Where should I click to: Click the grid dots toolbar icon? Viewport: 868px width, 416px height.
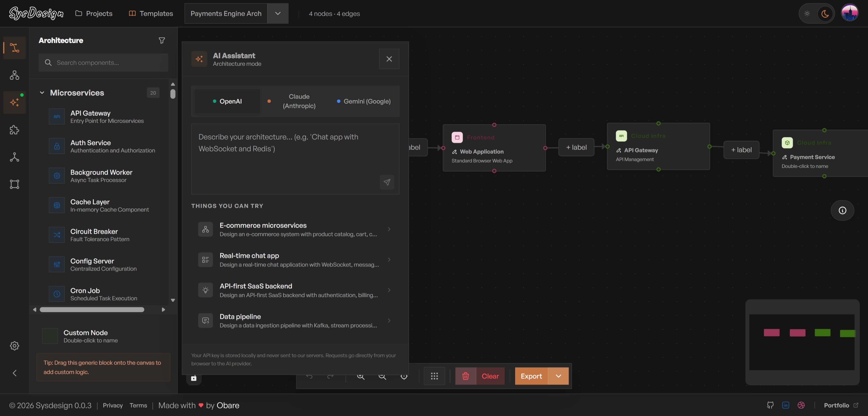point(434,376)
